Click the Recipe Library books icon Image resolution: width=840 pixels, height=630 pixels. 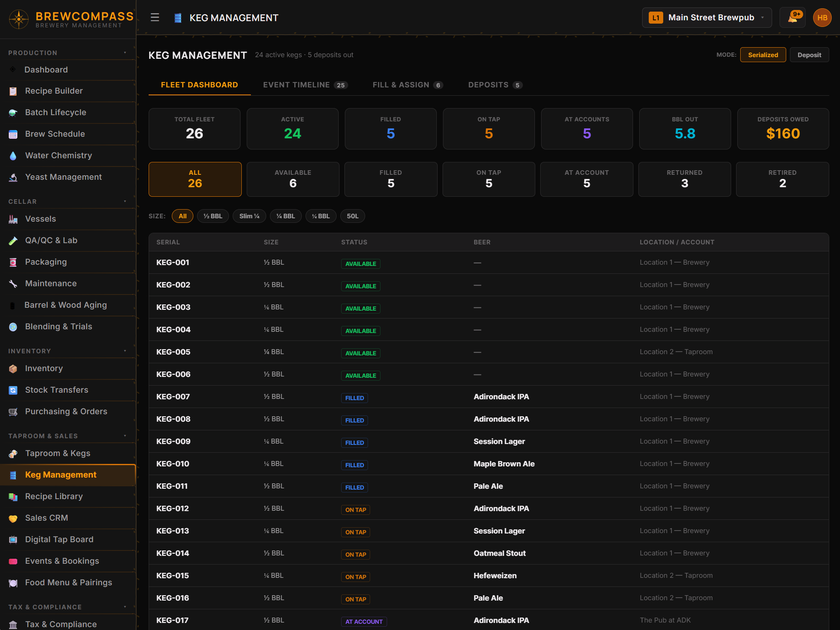(x=13, y=497)
